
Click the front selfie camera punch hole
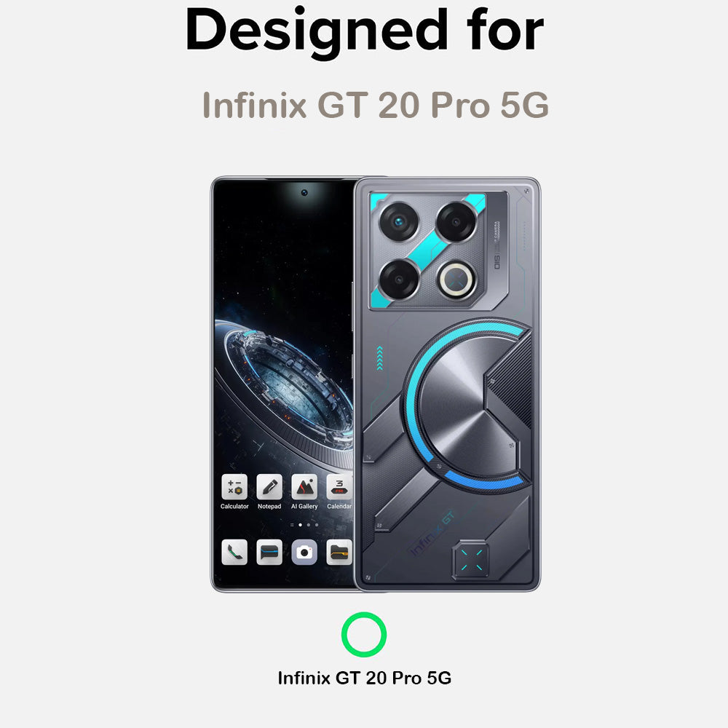pos(304,192)
